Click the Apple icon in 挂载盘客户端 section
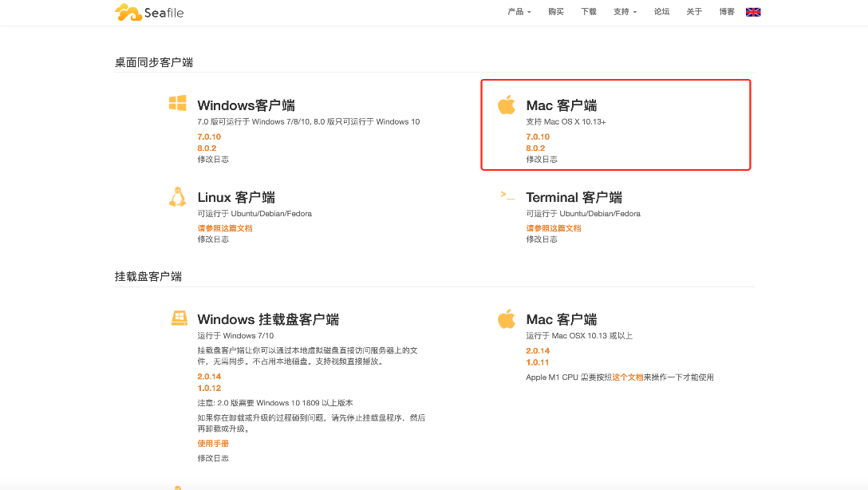 click(x=507, y=319)
